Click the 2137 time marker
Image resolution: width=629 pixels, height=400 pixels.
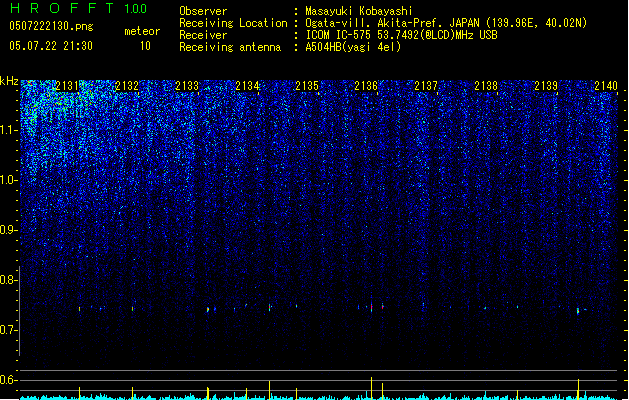(x=426, y=85)
